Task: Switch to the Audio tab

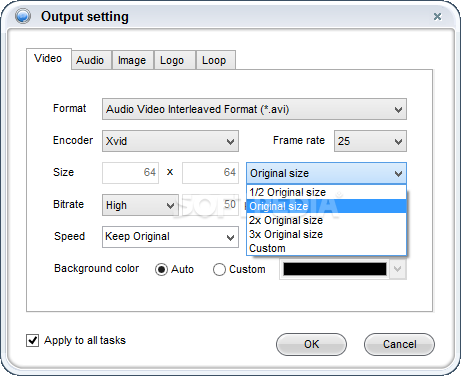Action: click(x=90, y=60)
